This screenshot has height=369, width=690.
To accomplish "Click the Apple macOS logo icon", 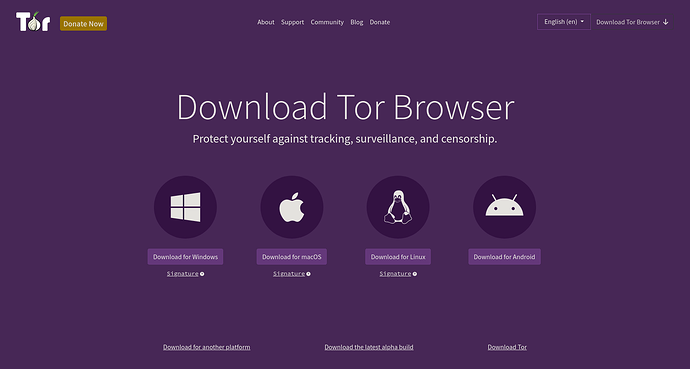I will pos(292,207).
